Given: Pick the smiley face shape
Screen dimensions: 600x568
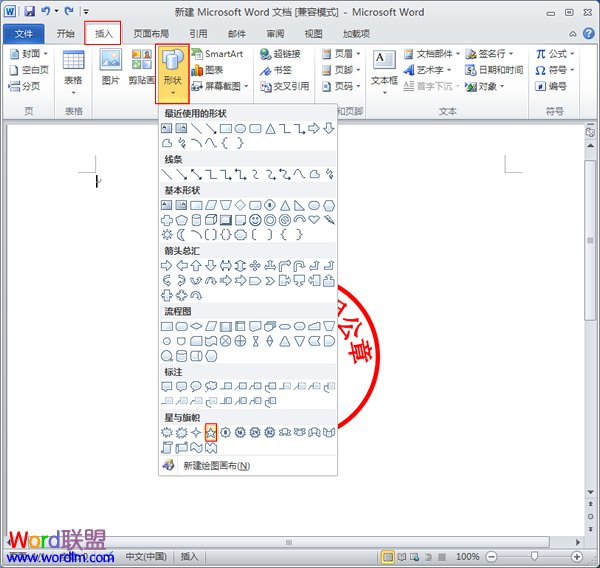Looking at the screenshot, I should tap(255, 220).
